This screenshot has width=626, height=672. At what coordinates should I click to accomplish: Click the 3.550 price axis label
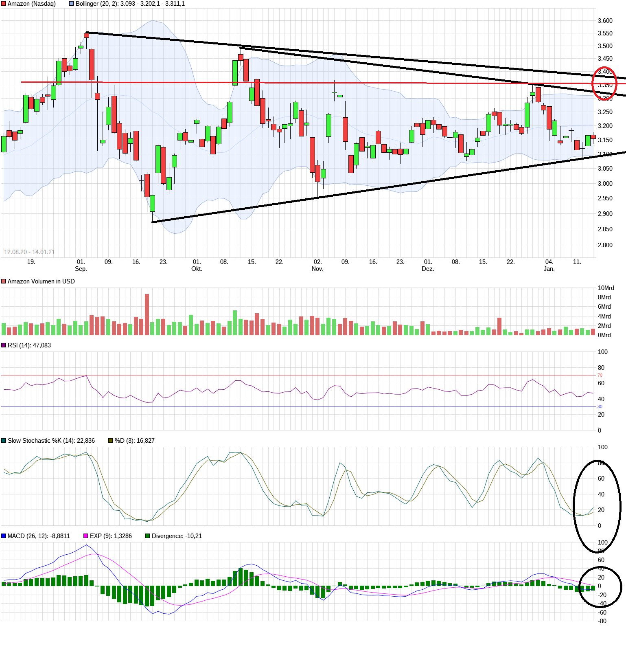(605, 33)
